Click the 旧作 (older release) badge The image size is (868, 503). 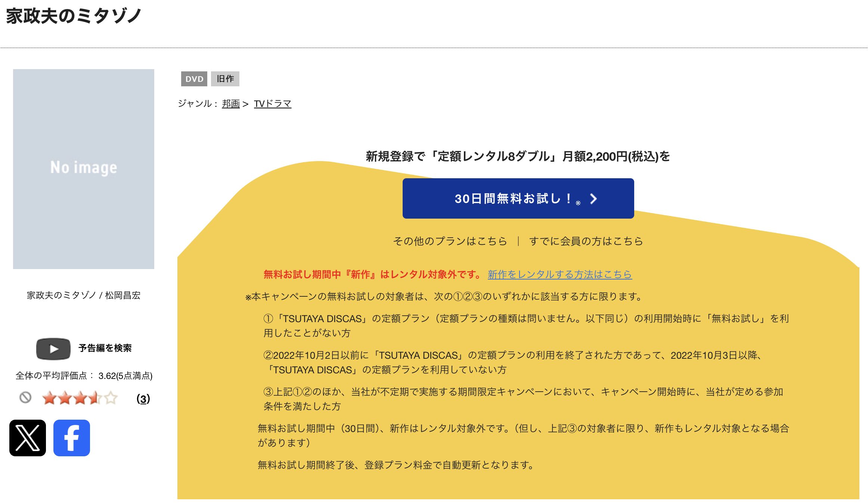[225, 79]
